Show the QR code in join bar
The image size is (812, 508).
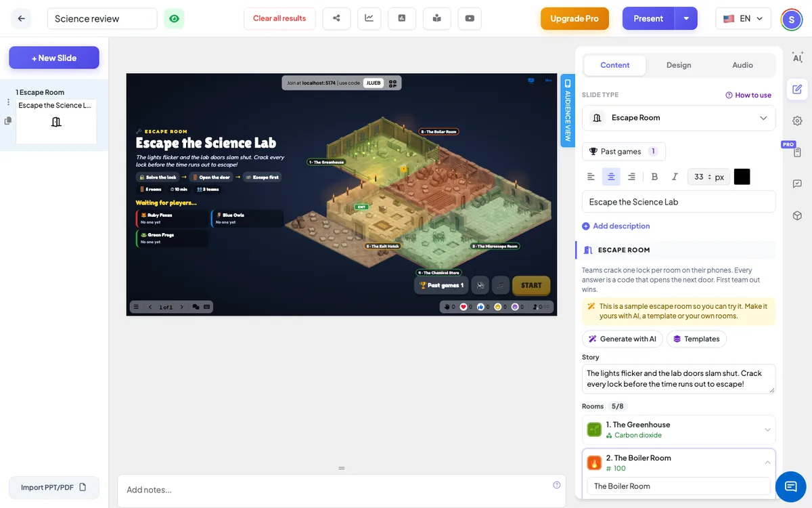pos(392,83)
